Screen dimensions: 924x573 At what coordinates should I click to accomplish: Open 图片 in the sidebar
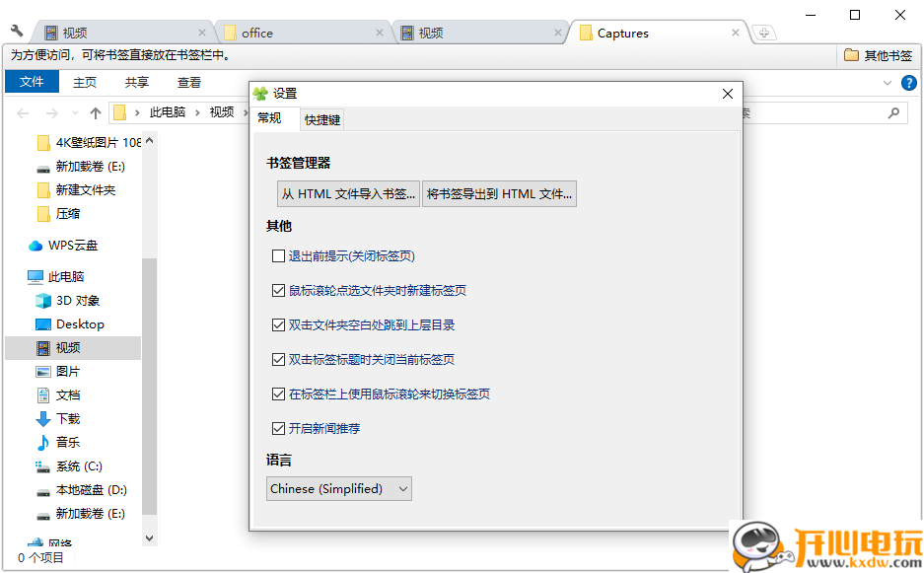58,372
